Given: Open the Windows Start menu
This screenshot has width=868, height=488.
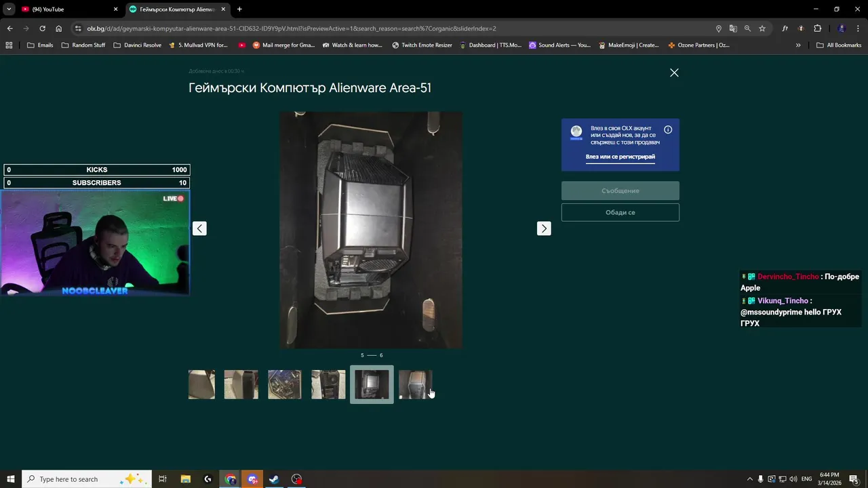Looking at the screenshot, I should pos(11,479).
